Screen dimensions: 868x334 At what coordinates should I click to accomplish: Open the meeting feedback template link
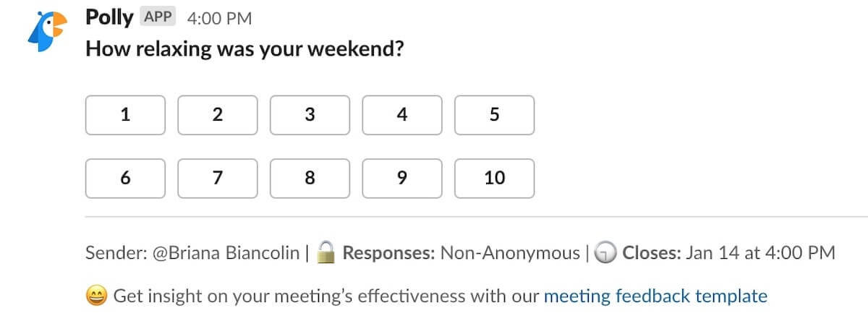(x=655, y=296)
